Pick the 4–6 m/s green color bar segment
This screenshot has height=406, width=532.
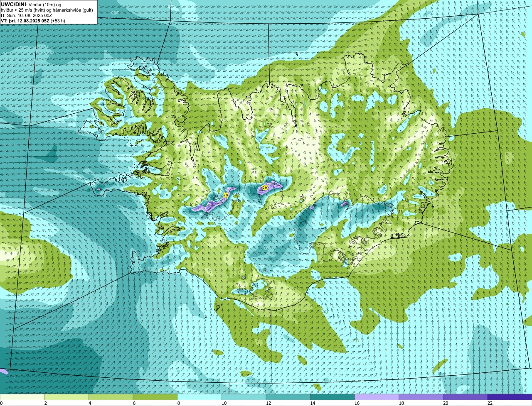(x=111, y=397)
